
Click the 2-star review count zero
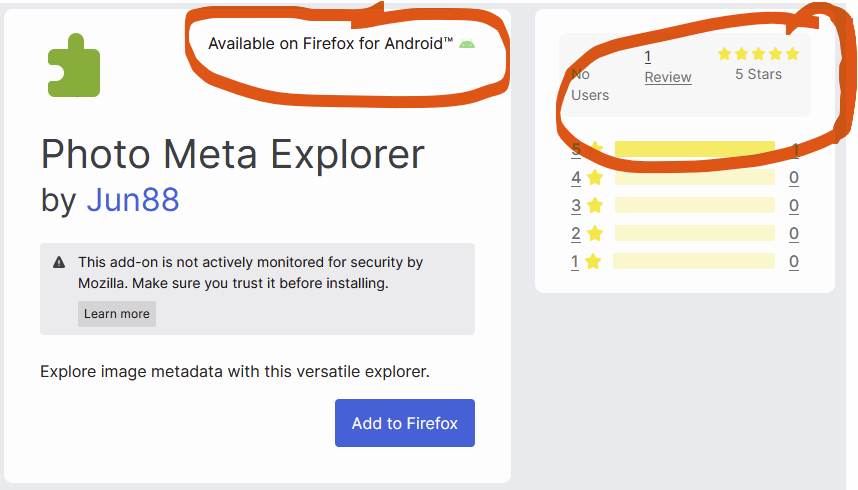click(x=794, y=234)
